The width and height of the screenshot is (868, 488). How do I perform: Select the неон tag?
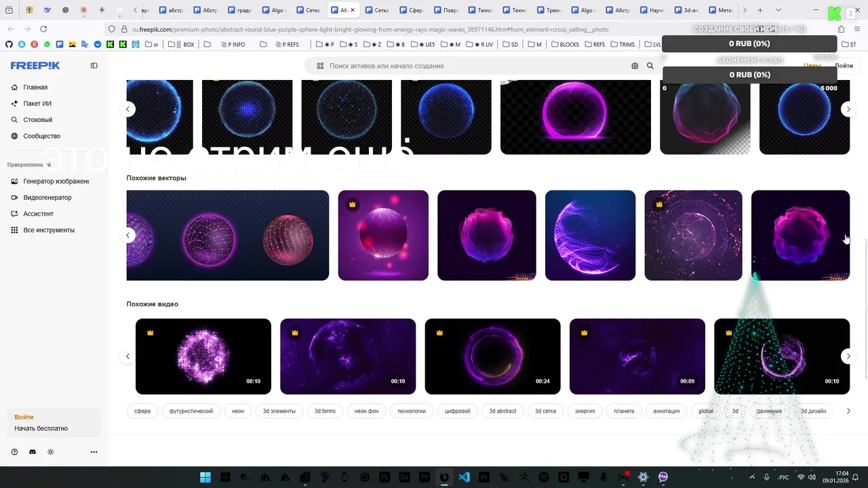pyautogui.click(x=238, y=411)
